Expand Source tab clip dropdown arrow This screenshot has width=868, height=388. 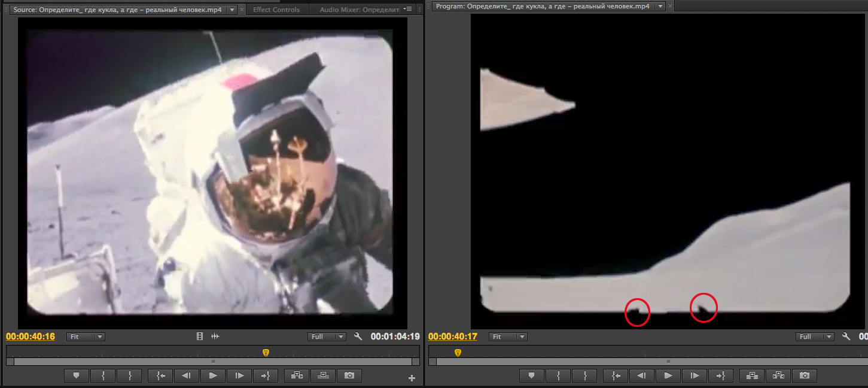[232, 9]
